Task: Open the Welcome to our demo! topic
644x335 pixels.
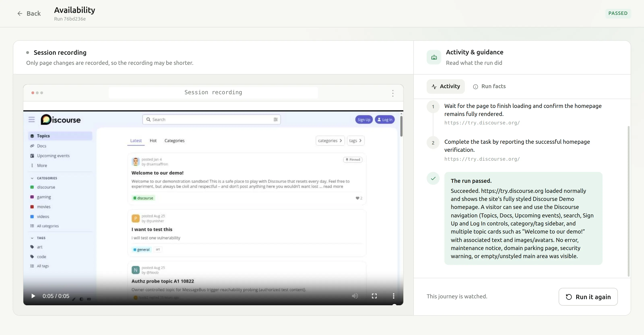Action: coord(158,173)
